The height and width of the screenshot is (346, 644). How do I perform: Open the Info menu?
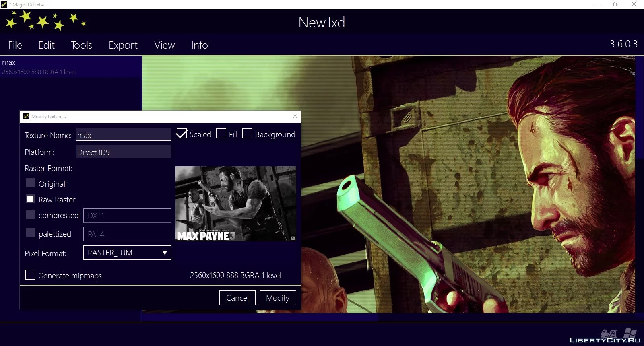click(x=199, y=45)
